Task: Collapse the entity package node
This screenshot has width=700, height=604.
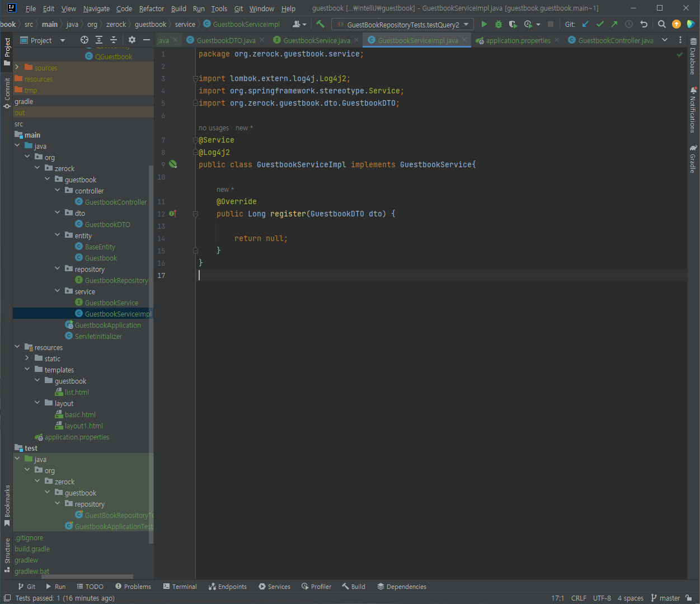Action: click(58, 235)
